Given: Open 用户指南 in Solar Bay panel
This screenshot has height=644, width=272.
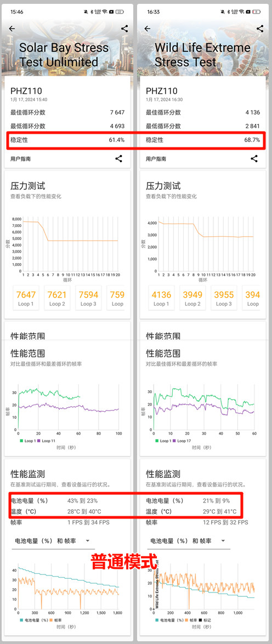Looking at the screenshot, I should (x=20, y=159).
